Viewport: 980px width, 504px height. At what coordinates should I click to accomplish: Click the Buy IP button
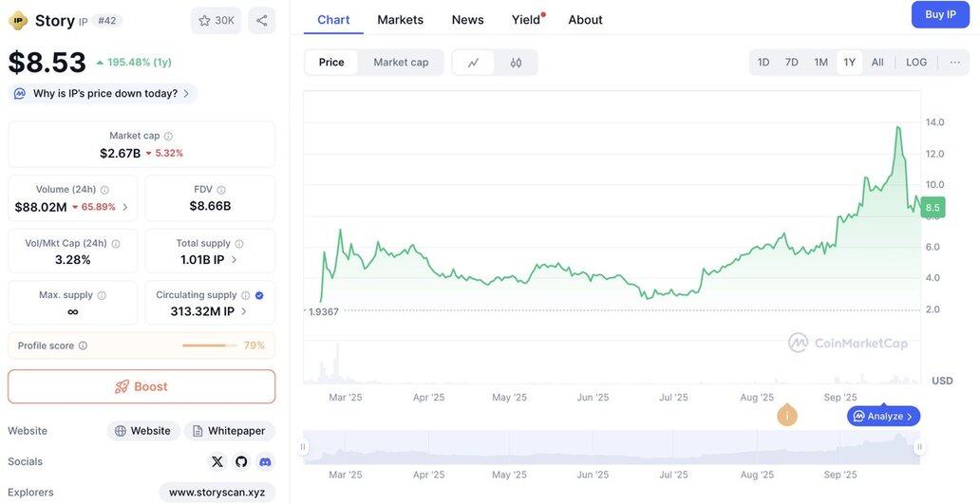[x=940, y=14]
